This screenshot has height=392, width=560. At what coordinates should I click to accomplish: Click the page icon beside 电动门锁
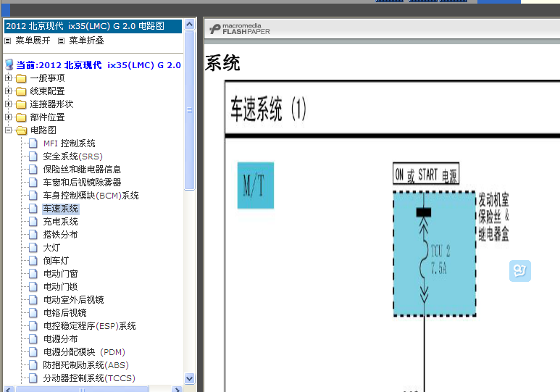pos(33,287)
